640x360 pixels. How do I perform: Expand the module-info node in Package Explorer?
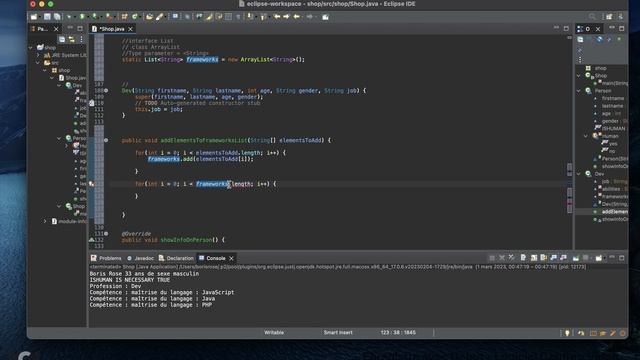(x=45, y=221)
